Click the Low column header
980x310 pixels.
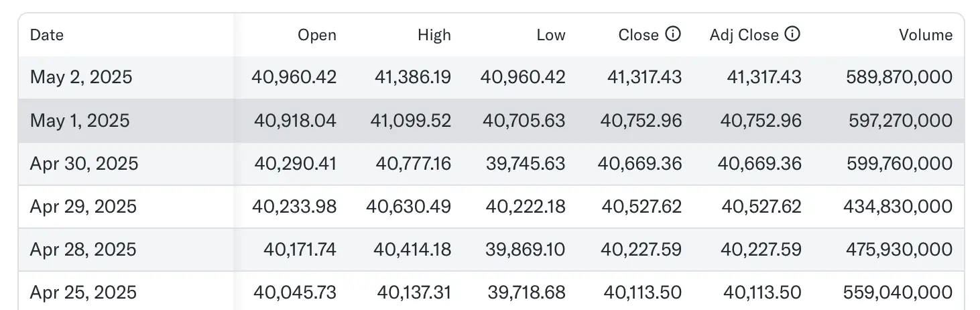pyautogui.click(x=551, y=35)
